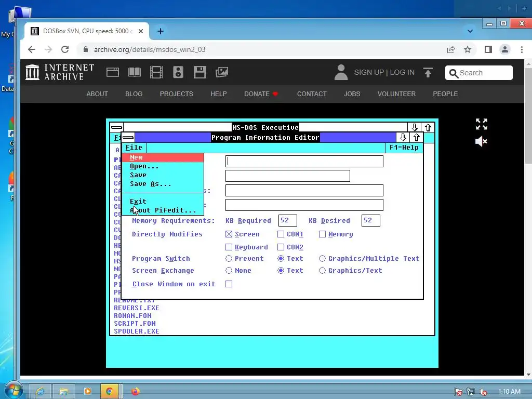Choose Save in the File menu
The width and height of the screenshot is (532, 399).
pos(163,175)
